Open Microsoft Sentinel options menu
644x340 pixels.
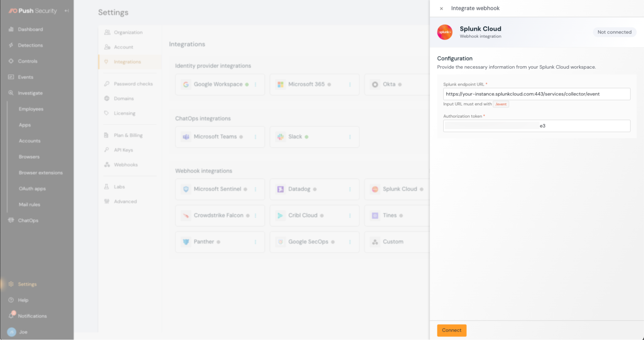click(255, 189)
